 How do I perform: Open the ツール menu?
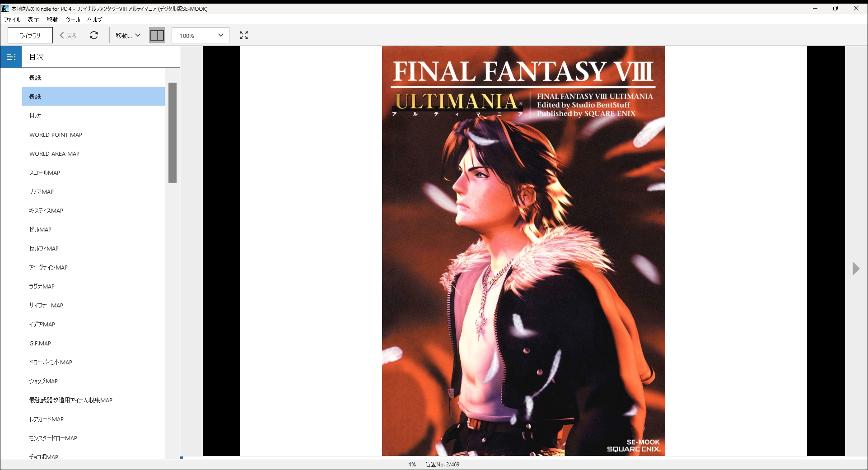(x=73, y=19)
